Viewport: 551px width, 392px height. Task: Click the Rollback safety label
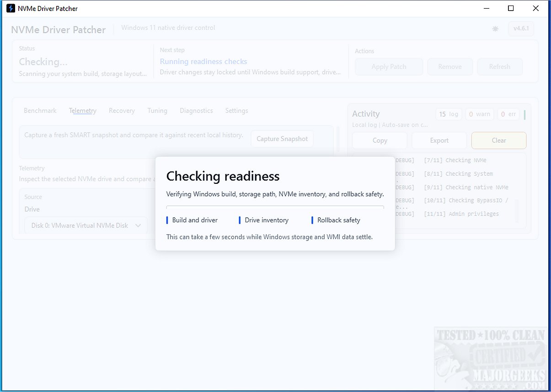click(x=339, y=220)
